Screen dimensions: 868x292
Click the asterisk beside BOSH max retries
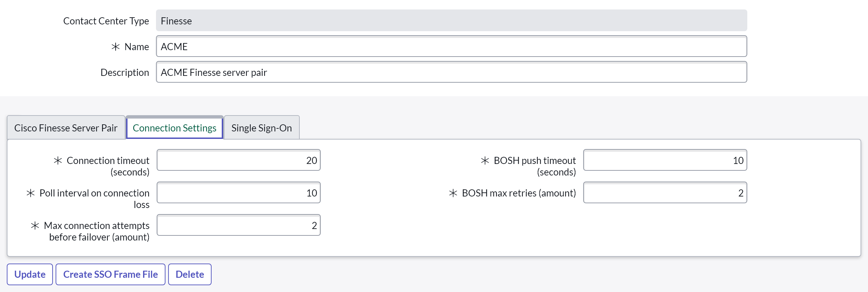(x=453, y=193)
